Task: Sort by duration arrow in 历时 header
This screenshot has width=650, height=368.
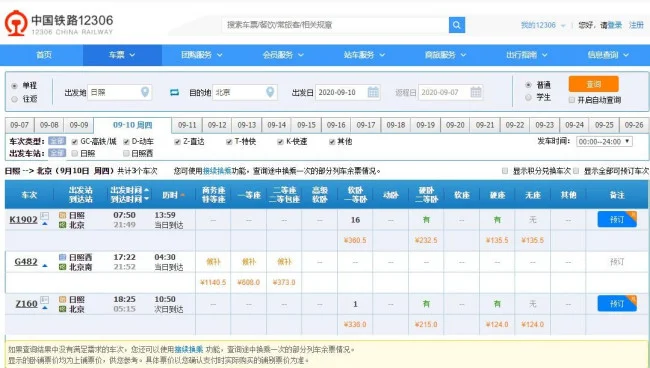Action: click(182, 195)
